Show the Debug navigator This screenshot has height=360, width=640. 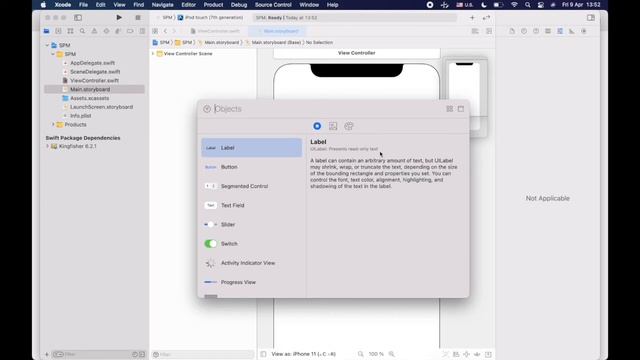pos(118,31)
